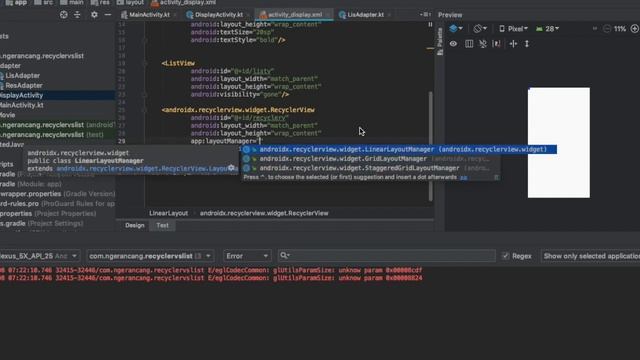Click the infer constraints icon
Image resolution: width=640 pixels, height=360 pixels.
pyautogui.click(x=497, y=44)
